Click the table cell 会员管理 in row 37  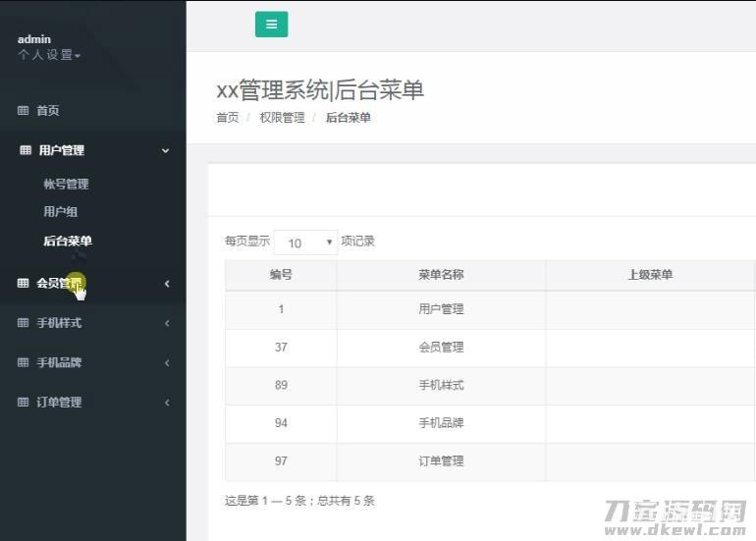click(441, 348)
